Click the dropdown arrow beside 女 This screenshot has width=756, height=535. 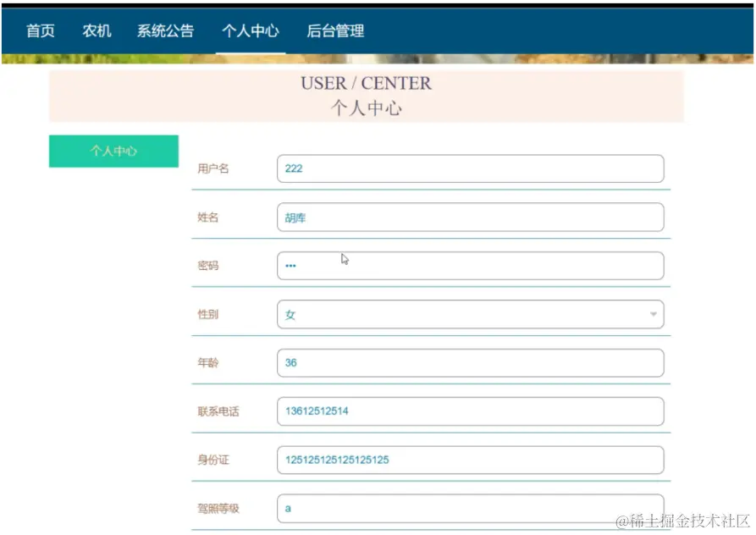[653, 313]
